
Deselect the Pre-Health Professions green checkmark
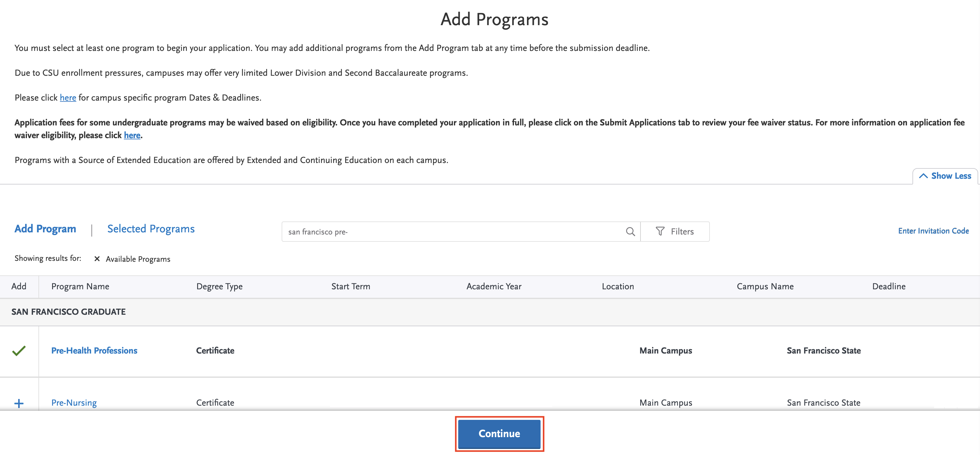(19, 350)
